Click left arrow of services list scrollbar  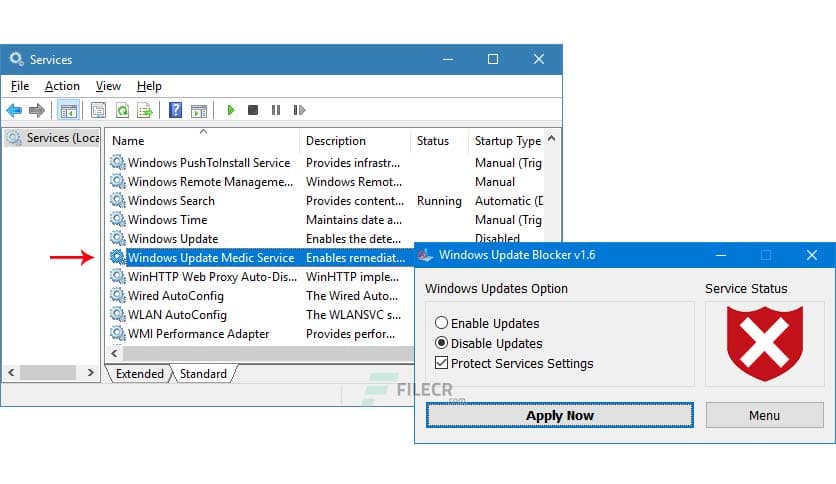pos(115,353)
